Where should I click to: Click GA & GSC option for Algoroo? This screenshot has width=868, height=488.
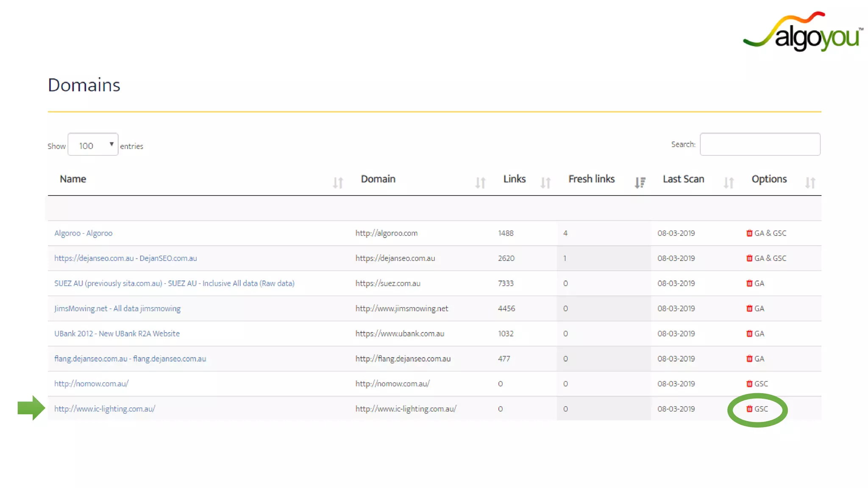[x=770, y=233]
